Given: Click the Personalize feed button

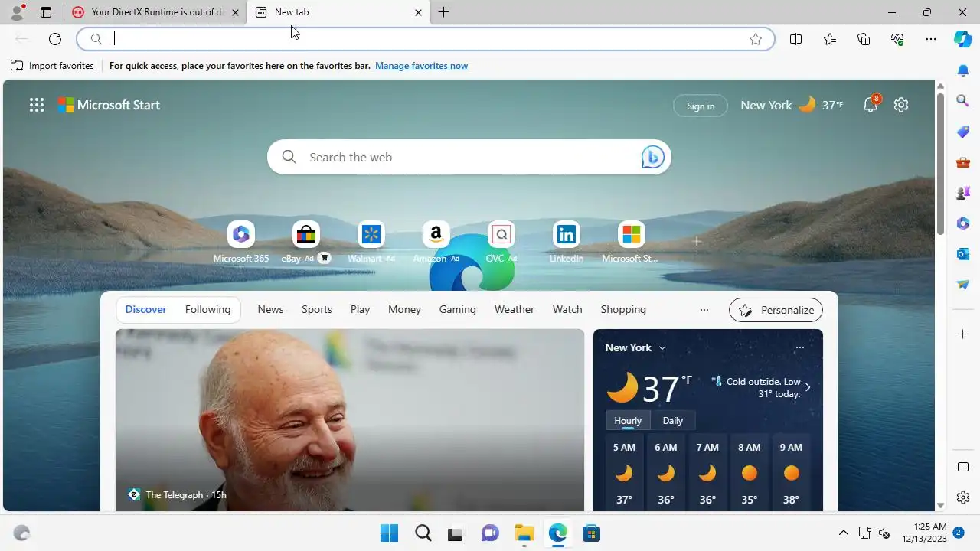Looking at the screenshot, I should (x=776, y=310).
